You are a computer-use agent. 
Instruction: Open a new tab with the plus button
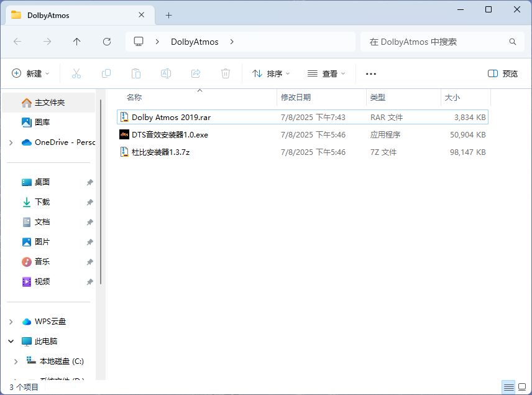(168, 16)
